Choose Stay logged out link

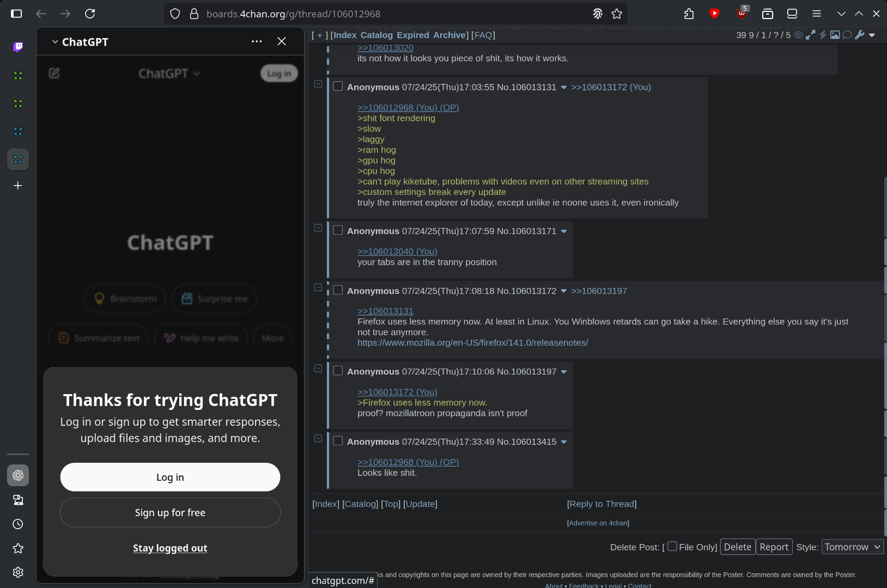[170, 548]
